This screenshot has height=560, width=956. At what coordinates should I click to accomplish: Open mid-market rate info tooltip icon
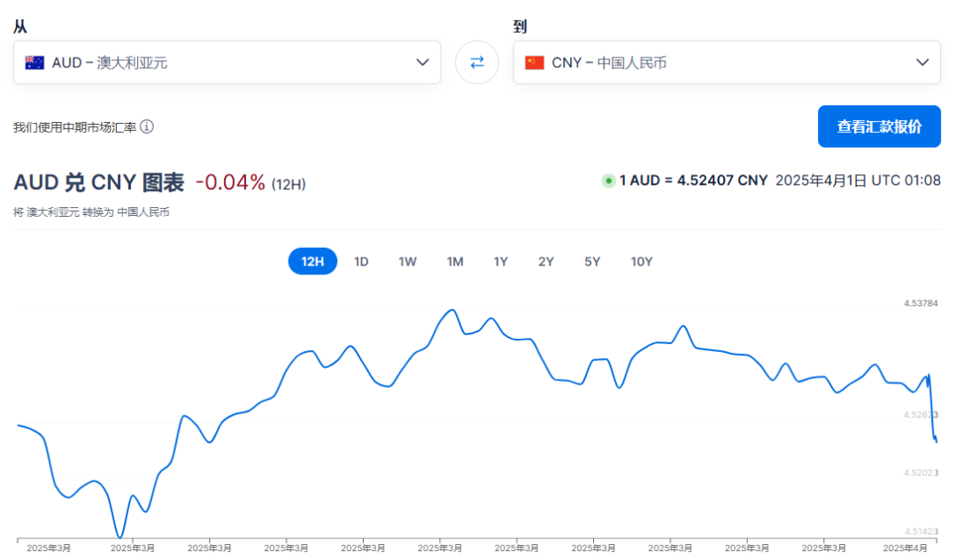point(147,127)
